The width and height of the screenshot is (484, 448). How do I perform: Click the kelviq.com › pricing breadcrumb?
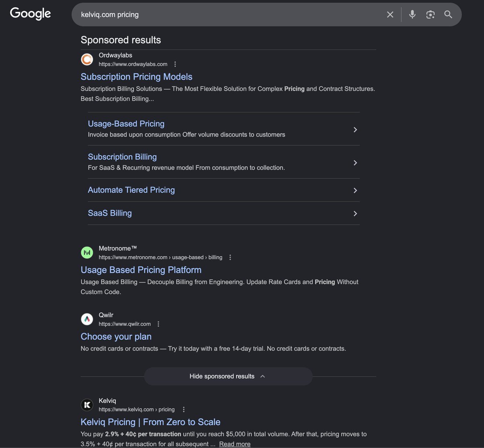(137, 409)
